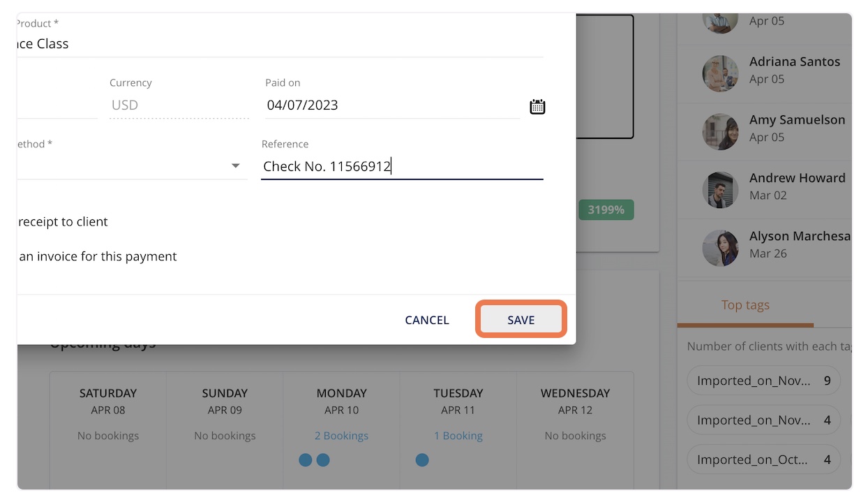Click the Reference text field
This screenshot has width=868, height=500.
(x=402, y=166)
